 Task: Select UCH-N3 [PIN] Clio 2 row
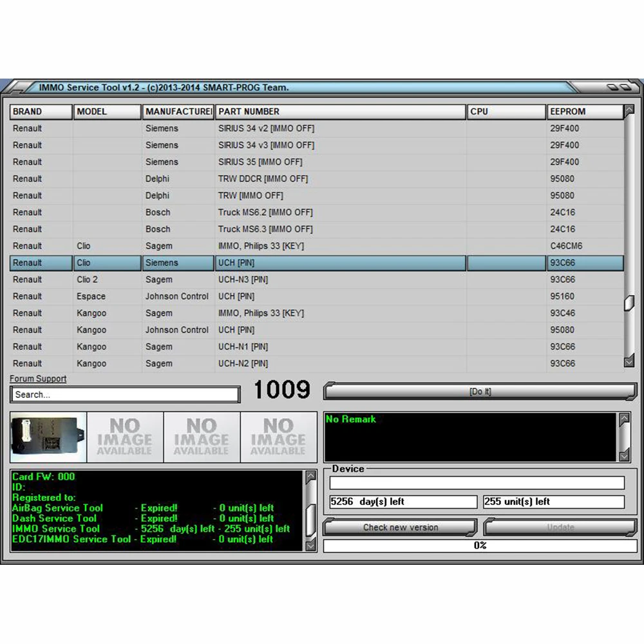pyautogui.click(x=316, y=279)
